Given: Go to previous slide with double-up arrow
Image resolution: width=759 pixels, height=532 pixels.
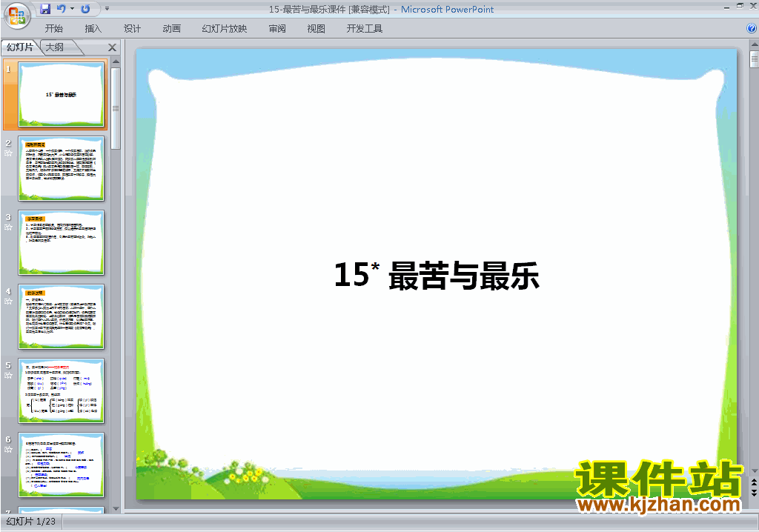Looking at the screenshot, I should tap(754, 482).
